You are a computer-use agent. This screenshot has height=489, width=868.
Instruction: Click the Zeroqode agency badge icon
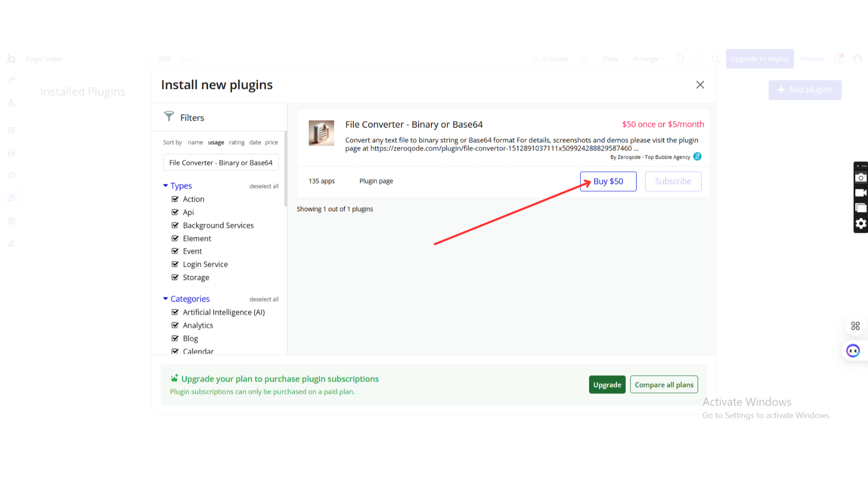tap(698, 157)
